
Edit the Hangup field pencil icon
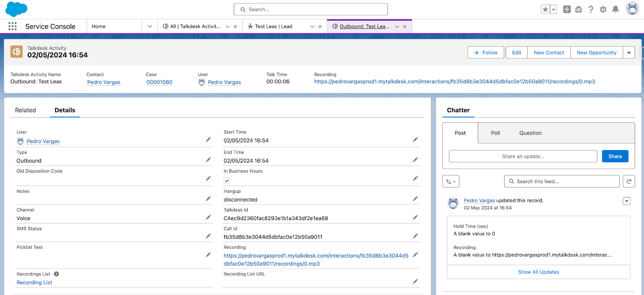pos(415,199)
